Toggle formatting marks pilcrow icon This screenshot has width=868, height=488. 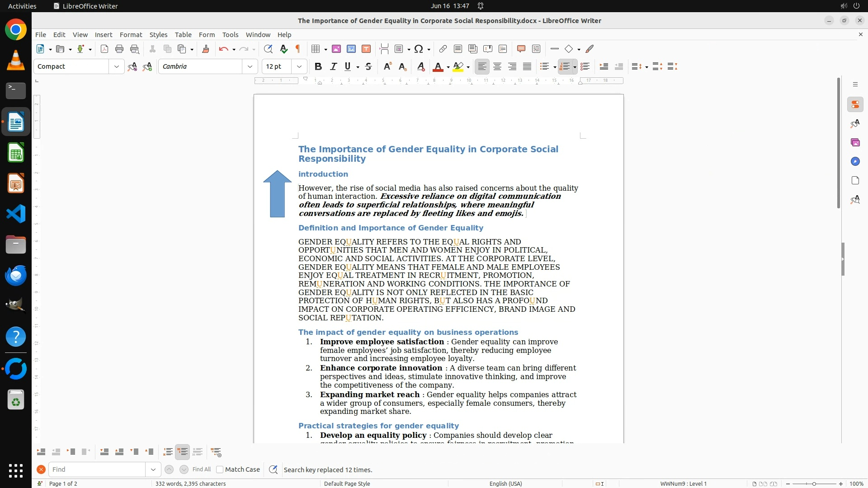point(298,49)
